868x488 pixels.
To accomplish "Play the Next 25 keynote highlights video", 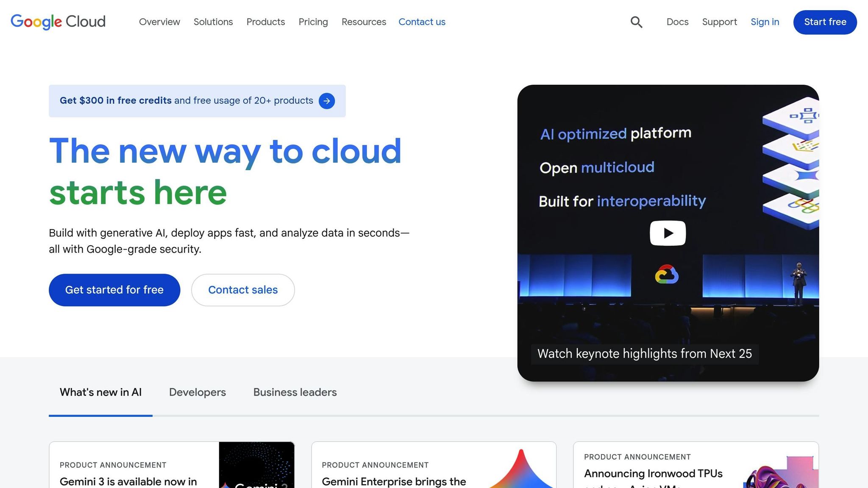I will (x=667, y=233).
